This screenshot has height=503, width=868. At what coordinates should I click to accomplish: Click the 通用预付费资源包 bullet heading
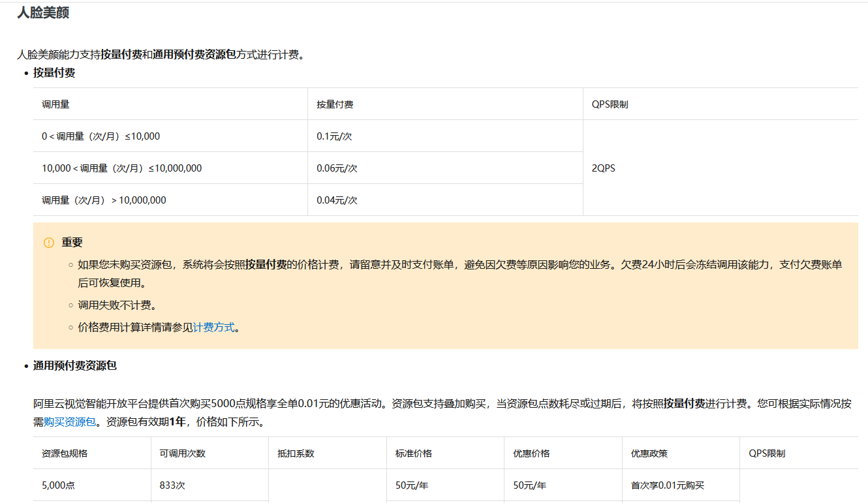click(x=75, y=365)
